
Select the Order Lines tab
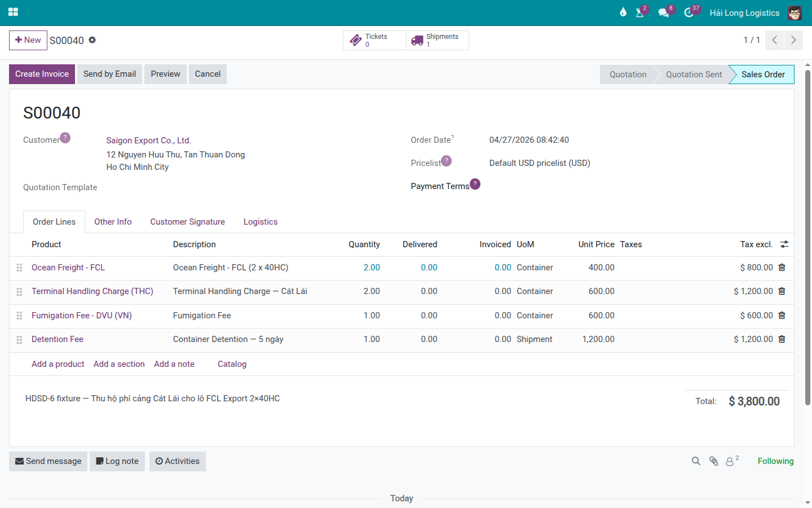click(54, 222)
